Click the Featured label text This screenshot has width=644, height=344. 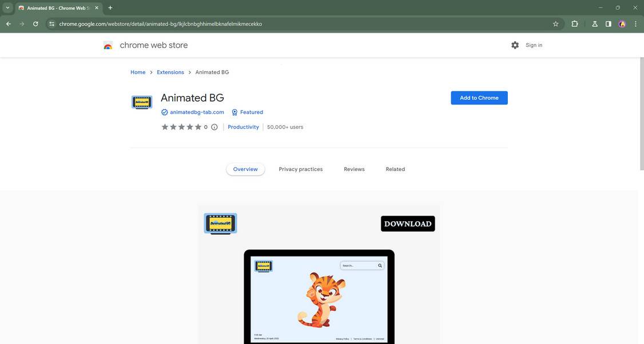coord(252,112)
